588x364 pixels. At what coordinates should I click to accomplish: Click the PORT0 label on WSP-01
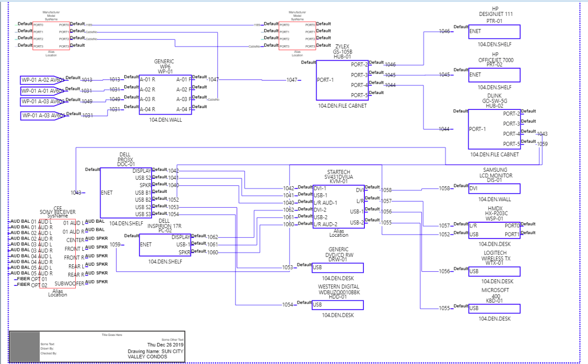click(x=512, y=226)
